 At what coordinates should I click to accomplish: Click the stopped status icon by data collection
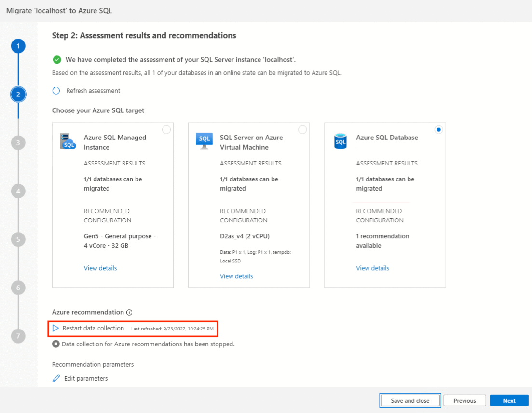[x=55, y=344]
